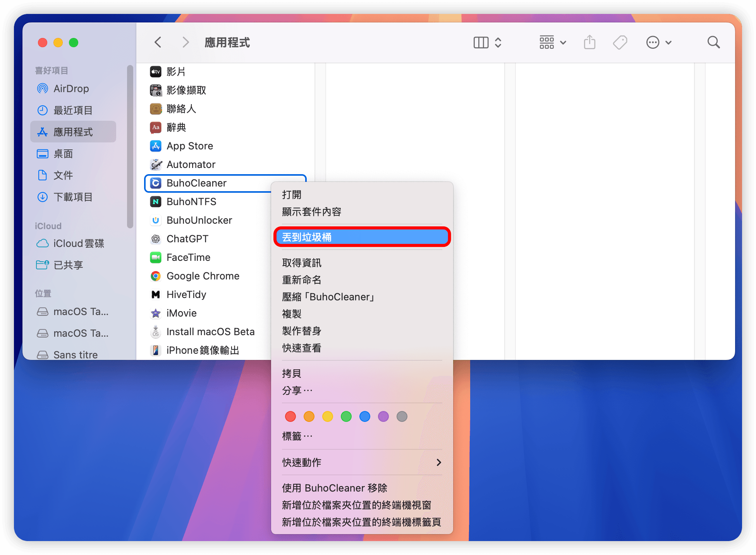This screenshot has height=555, width=756.
Task: Select the iPhone鏡像輸出 app icon
Action: point(156,350)
